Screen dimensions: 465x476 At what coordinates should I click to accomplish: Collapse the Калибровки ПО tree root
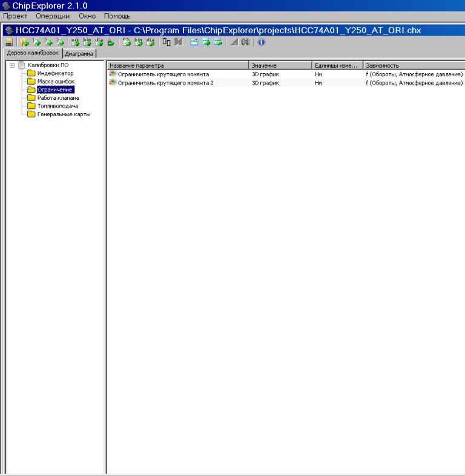[x=12, y=65]
